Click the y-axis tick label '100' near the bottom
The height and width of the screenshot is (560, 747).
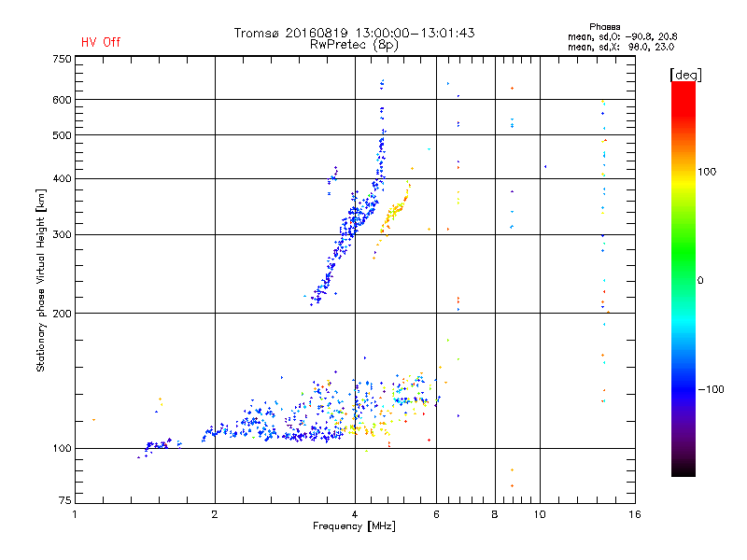pos(62,448)
